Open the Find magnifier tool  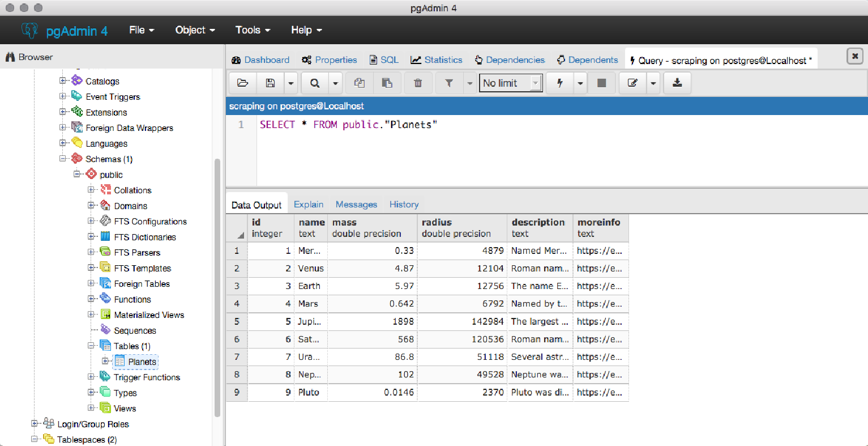pos(315,83)
